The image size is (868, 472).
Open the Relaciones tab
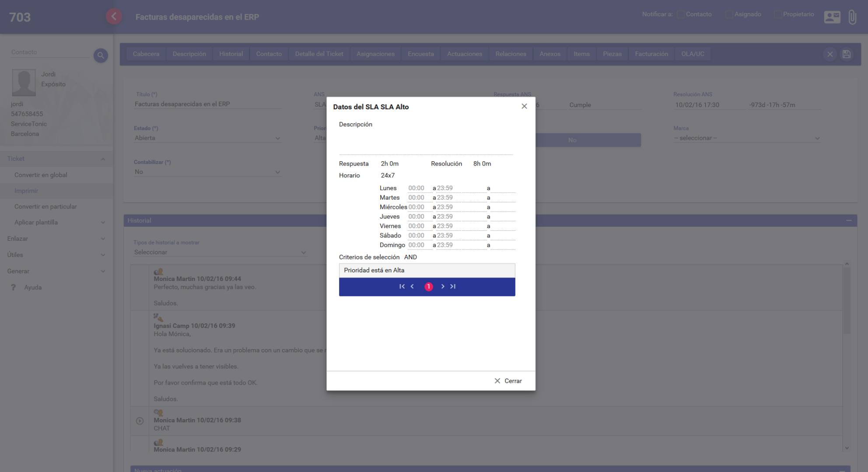pos(511,54)
